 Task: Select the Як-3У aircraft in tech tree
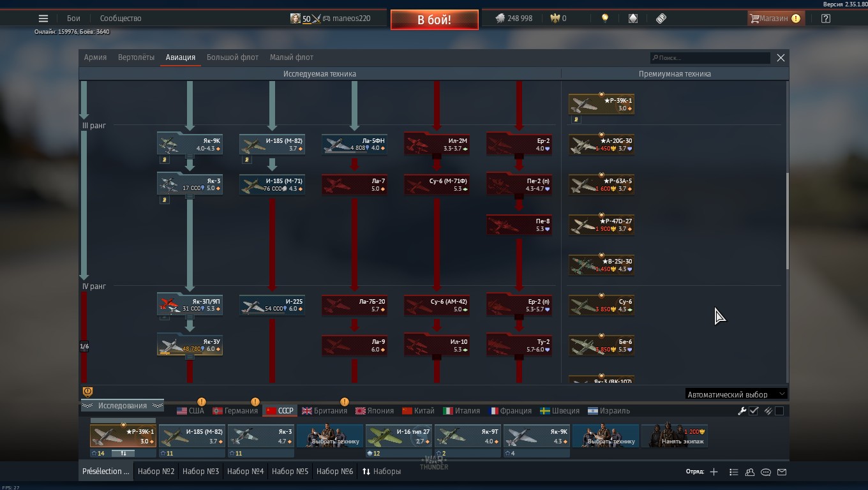190,345
